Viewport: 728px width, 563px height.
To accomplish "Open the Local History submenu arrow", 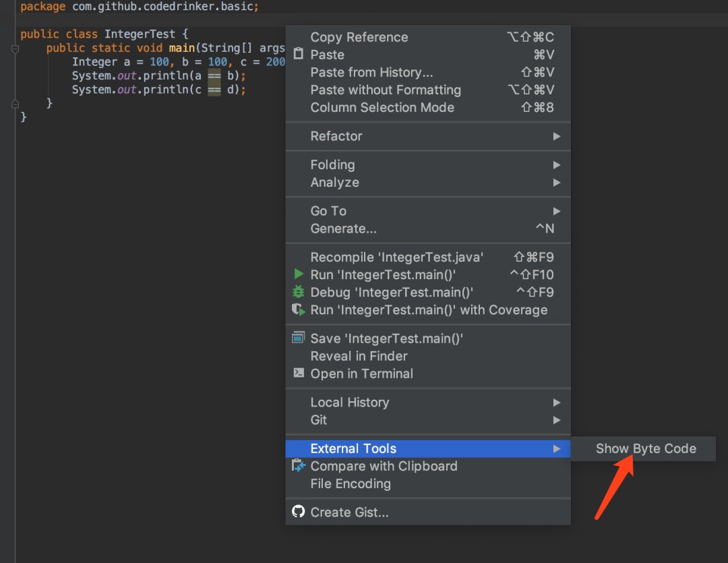I will pyautogui.click(x=557, y=403).
